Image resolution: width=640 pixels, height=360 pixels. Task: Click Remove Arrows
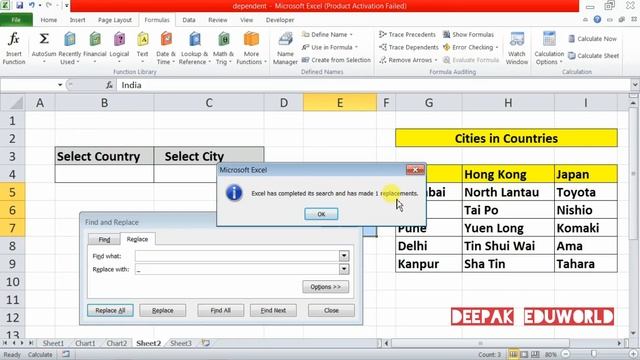(408, 60)
